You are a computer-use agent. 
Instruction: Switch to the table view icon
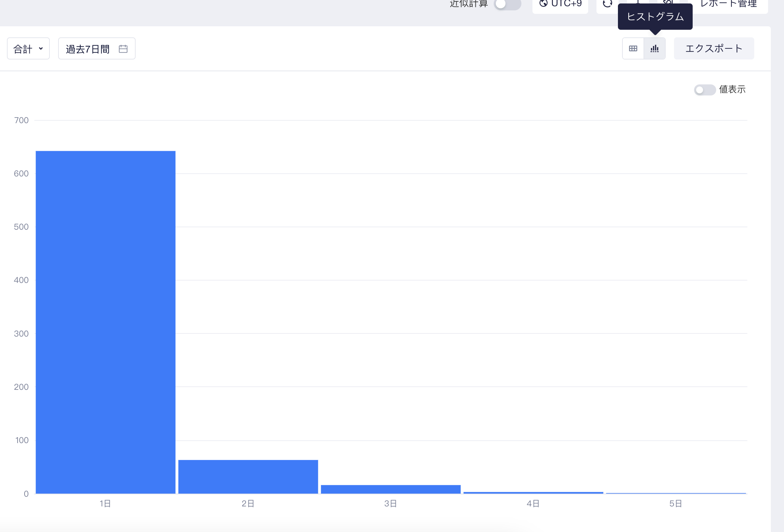click(x=633, y=48)
